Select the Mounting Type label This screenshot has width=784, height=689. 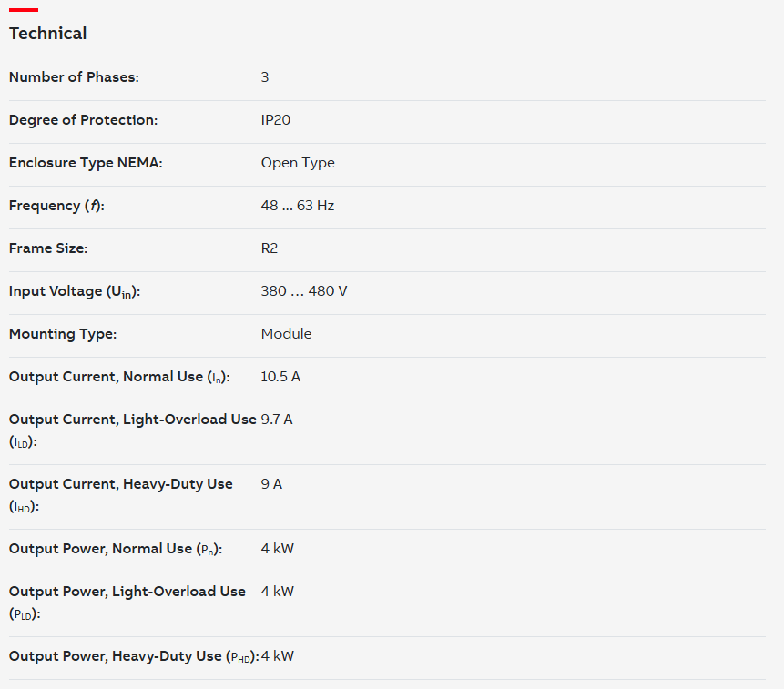coord(63,334)
